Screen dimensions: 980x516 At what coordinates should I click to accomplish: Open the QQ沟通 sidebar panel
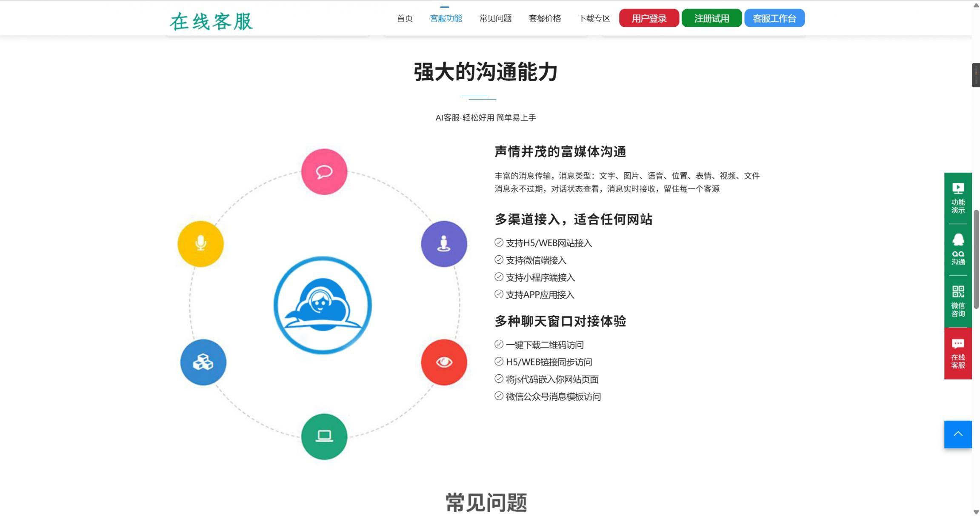957,253
